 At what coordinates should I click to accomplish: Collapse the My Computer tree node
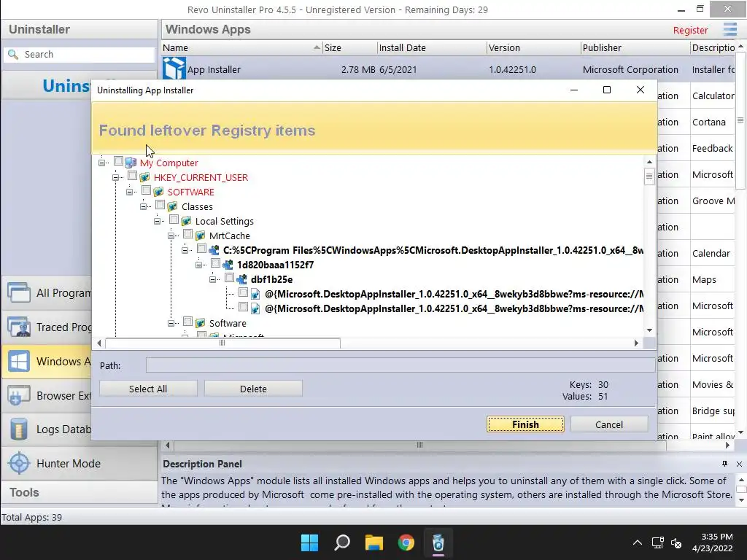pyautogui.click(x=101, y=163)
